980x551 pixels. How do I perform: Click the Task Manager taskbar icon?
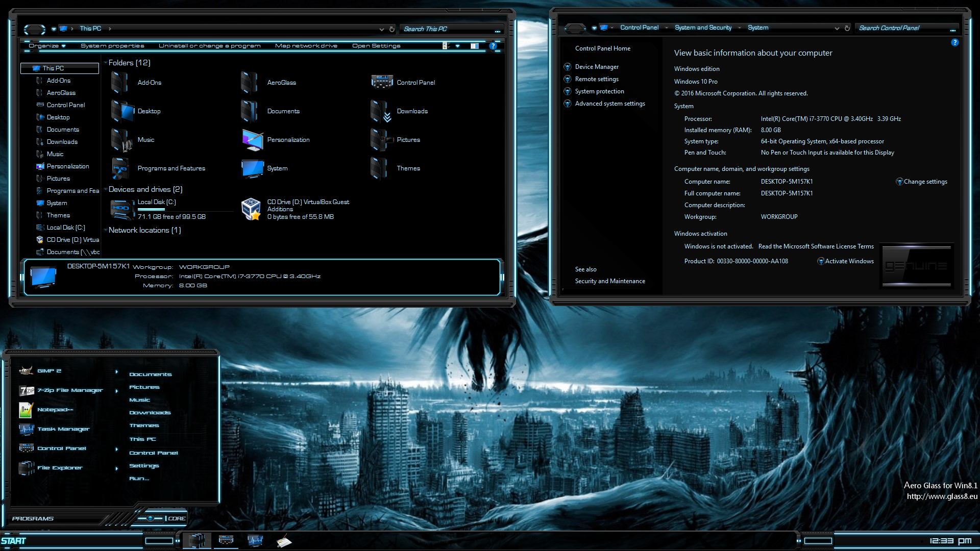pos(255,540)
